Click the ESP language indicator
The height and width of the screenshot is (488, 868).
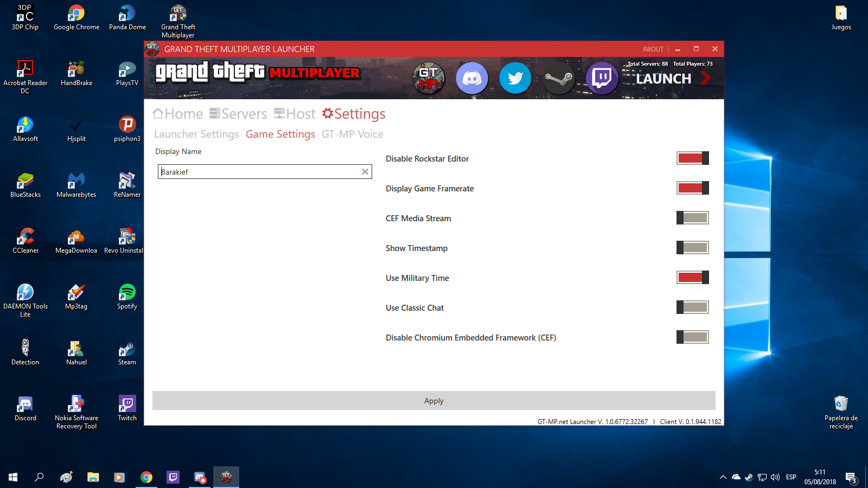point(791,477)
